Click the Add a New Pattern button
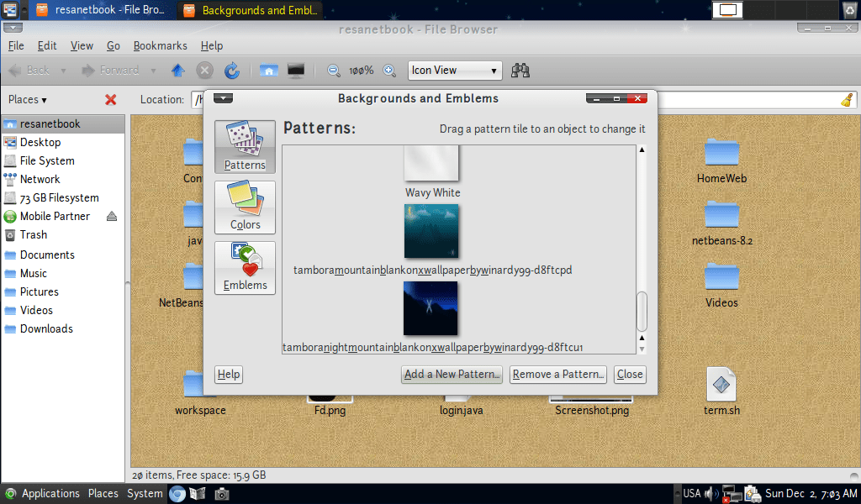The height and width of the screenshot is (504, 861). [452, 374]
